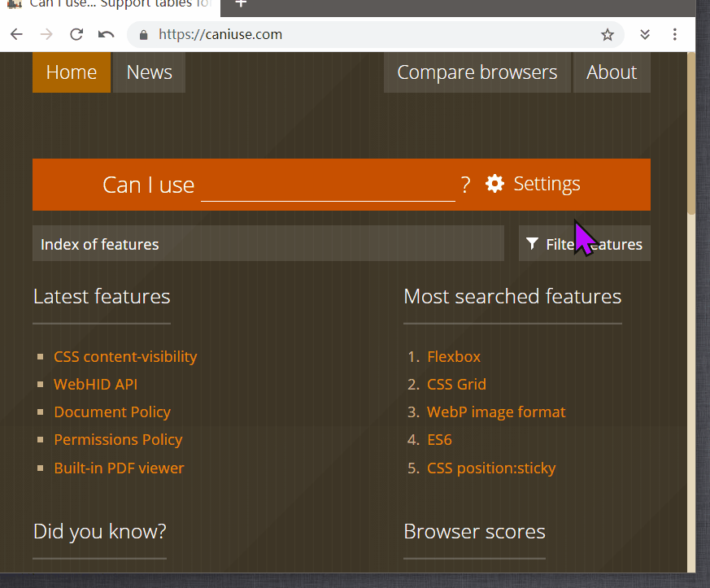This screenshot has height=588, width=710.
Task: Open the News navigation tab
Action: tap(150, 72)
